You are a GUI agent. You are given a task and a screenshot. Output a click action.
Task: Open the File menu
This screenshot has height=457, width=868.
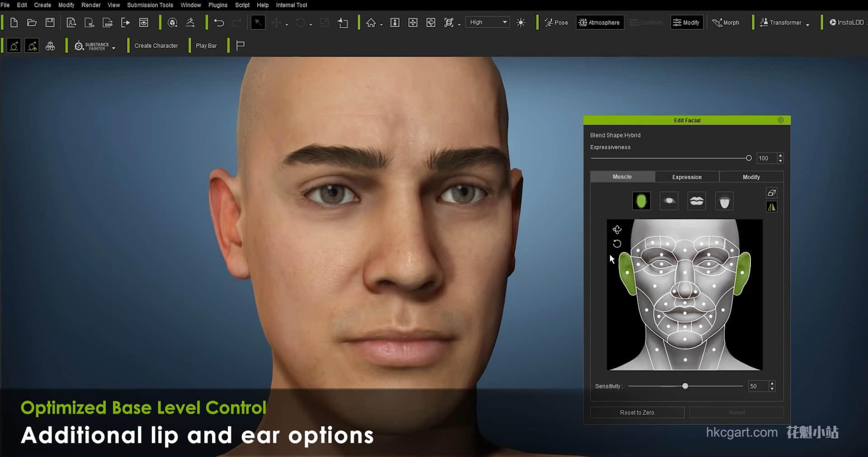coord(5,5)
